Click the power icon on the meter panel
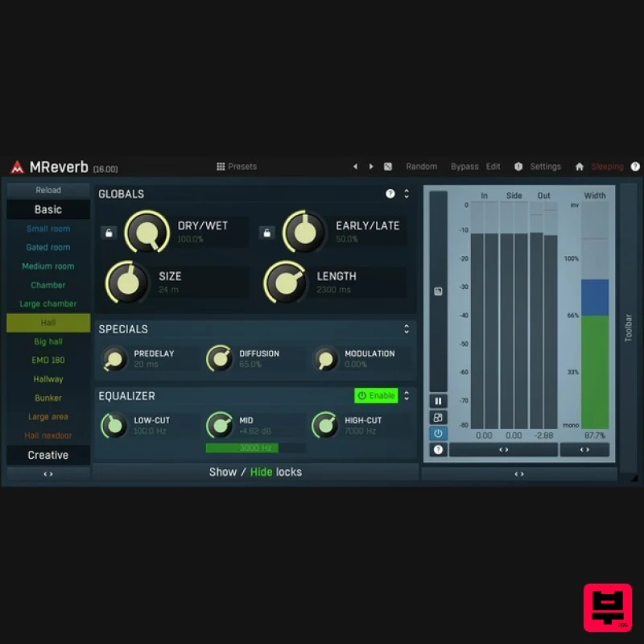The height and width of the screenshot is (644, 644). [438, 433]
